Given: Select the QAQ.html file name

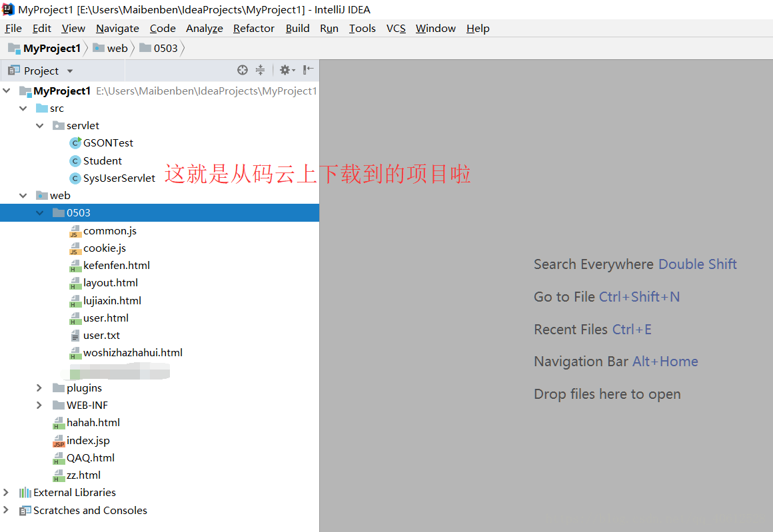Looking at the screenshot, I should pyautogui.click(x=91, y=458).
